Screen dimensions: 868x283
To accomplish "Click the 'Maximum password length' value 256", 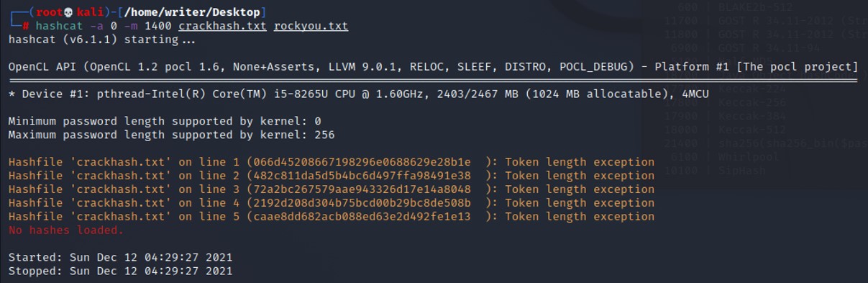I will [x=324, y=135].
